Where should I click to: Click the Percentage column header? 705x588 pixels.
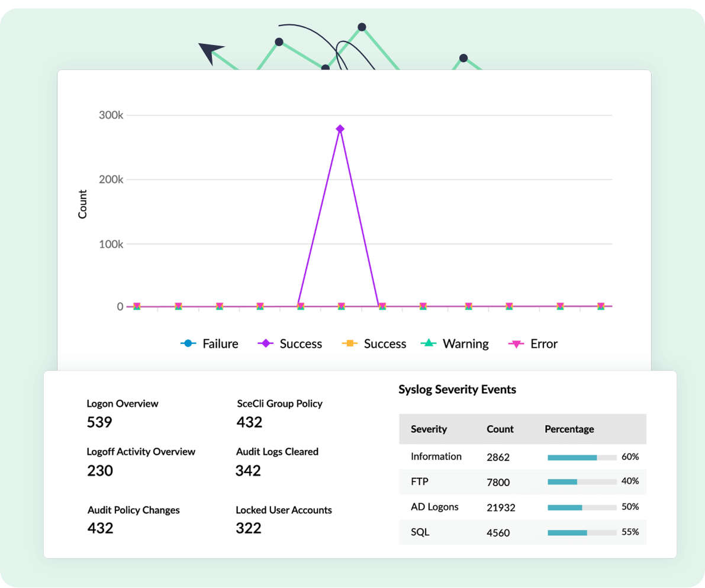[x=569, y=429]
